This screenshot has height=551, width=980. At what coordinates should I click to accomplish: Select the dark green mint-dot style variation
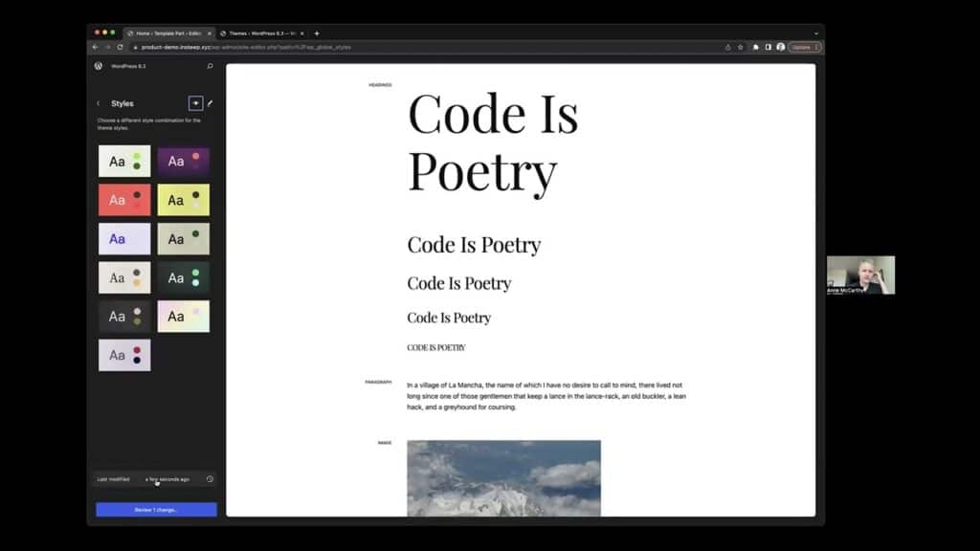click(183, 277)
